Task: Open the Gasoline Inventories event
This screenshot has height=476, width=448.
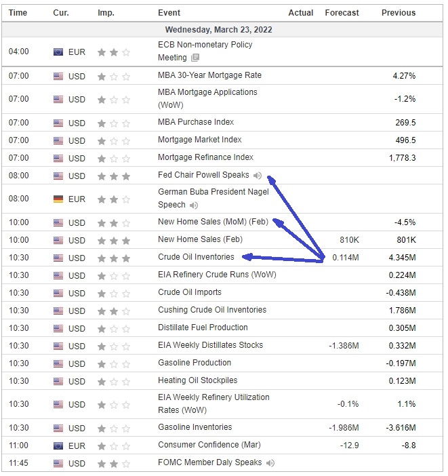Action: tap(195, 427)
